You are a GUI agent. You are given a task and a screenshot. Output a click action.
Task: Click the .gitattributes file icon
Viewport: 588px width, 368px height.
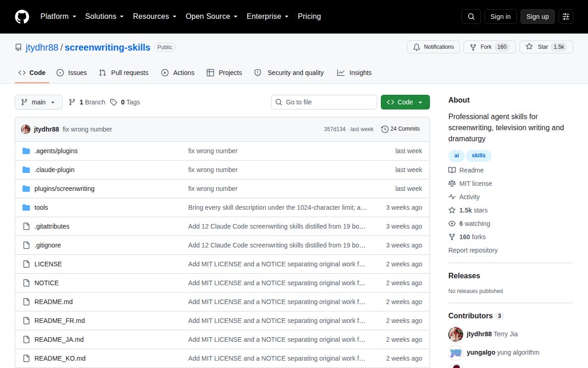click(26, 226)
